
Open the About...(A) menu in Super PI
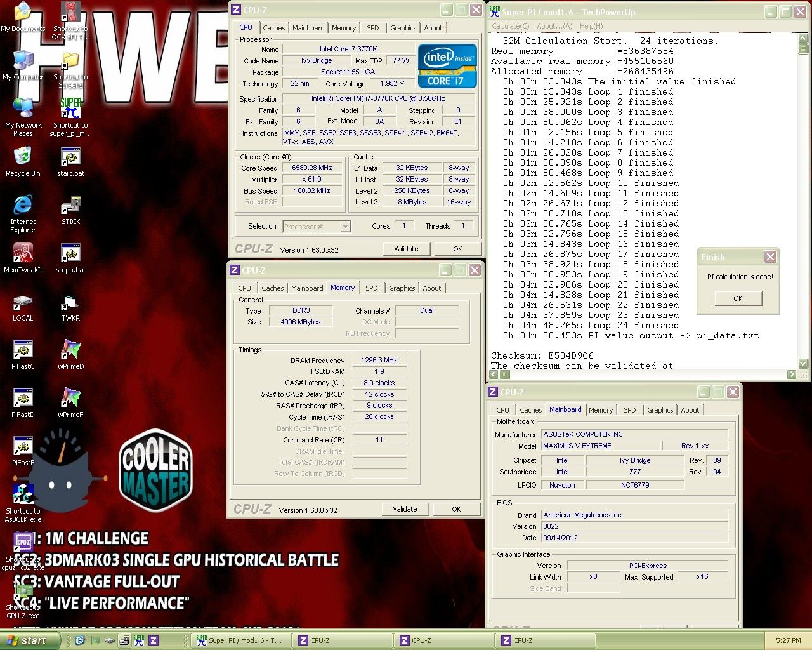pyautogui.click(x=554, y=26)
